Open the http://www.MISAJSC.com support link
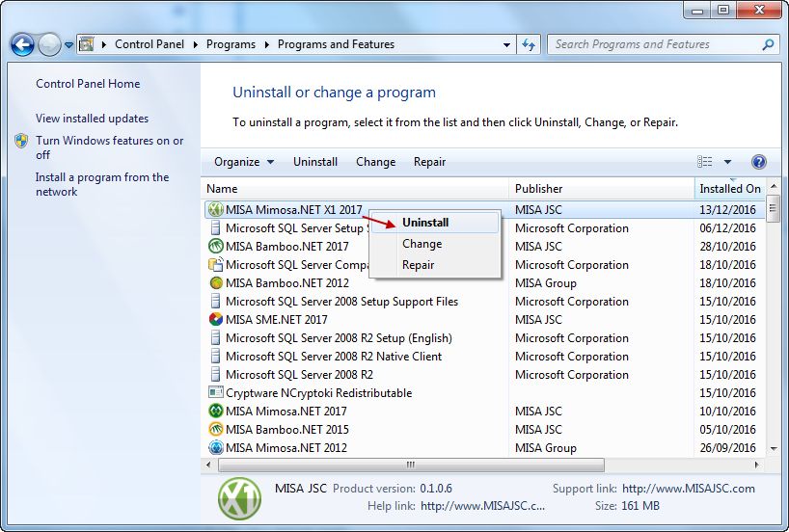Viewport: 789px width, 532px height. pos(689,489)
